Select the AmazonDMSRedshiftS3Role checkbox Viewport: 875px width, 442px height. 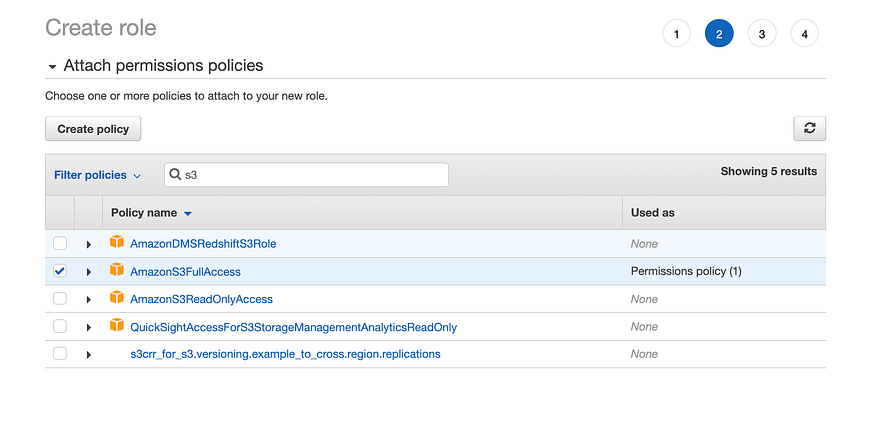60,243
